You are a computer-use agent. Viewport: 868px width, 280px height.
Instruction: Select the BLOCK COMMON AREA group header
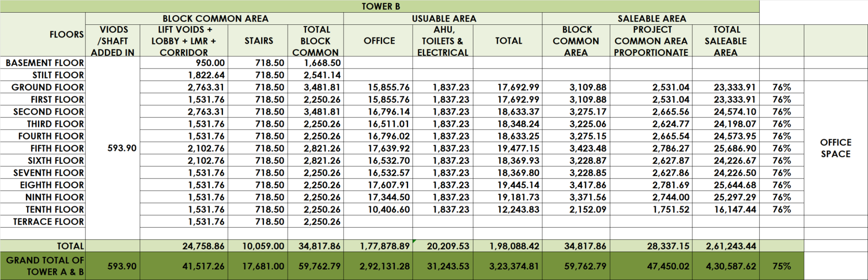215,18
